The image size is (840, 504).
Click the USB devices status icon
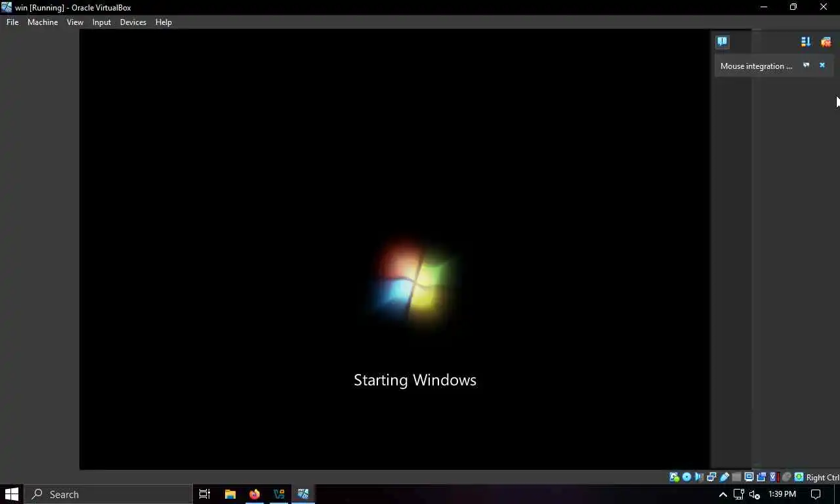pos(724,477)
